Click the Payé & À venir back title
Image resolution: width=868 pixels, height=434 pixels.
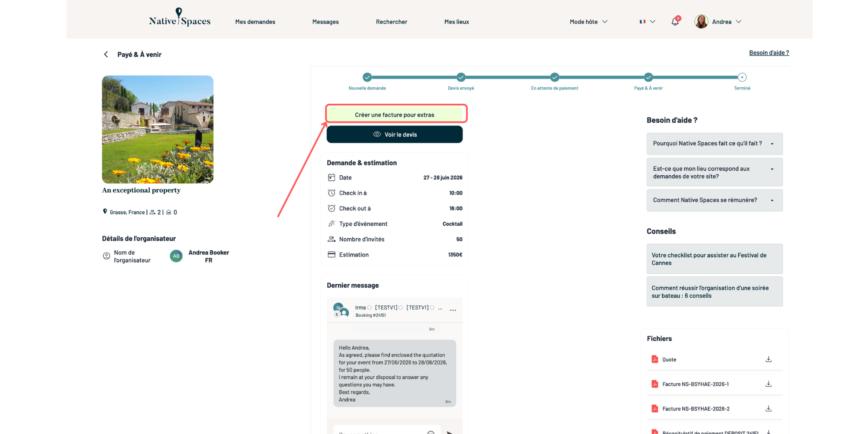click(x=139, y=54)
